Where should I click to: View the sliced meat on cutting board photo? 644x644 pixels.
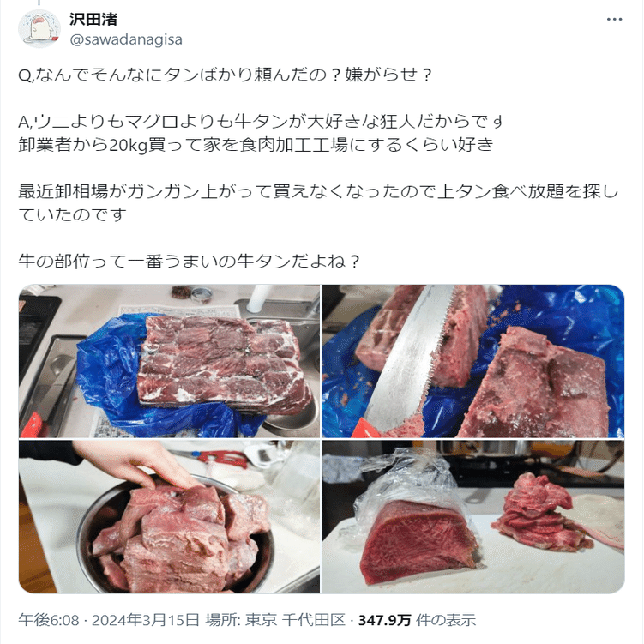point(473,517)
